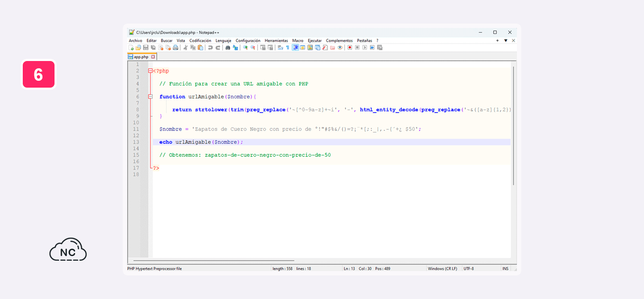The image size is (644, 299).
Task: Open the Buscar menu
Action: pos(167,40)
